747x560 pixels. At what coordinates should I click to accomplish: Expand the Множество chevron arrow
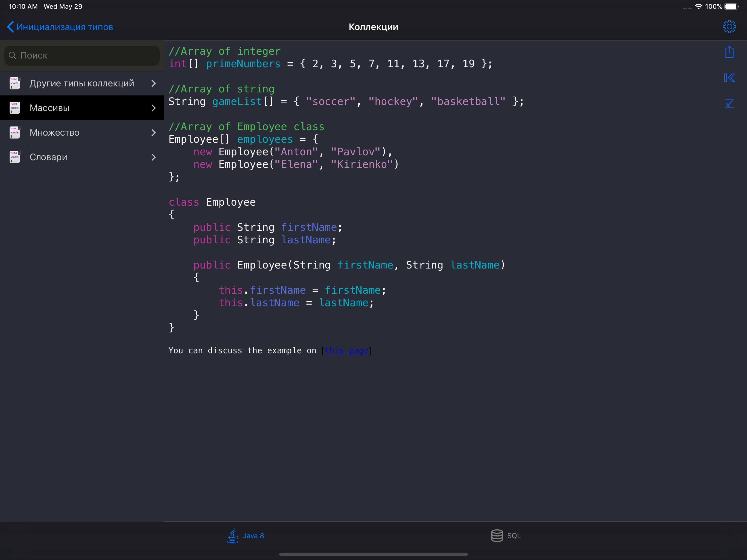[154, 132]
